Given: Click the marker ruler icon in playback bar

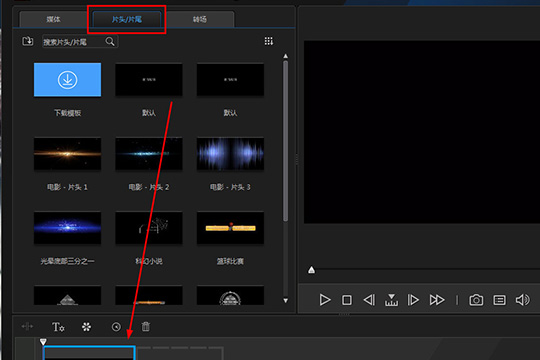Looking at the screenshot, I should pyautogui.click(x=391, y=300).
